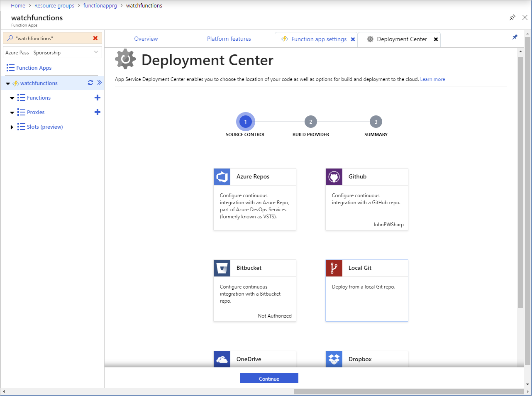The image size is (532, 396).
Task: Click the horizontal scrollbar left arrow
Action: 4,391
